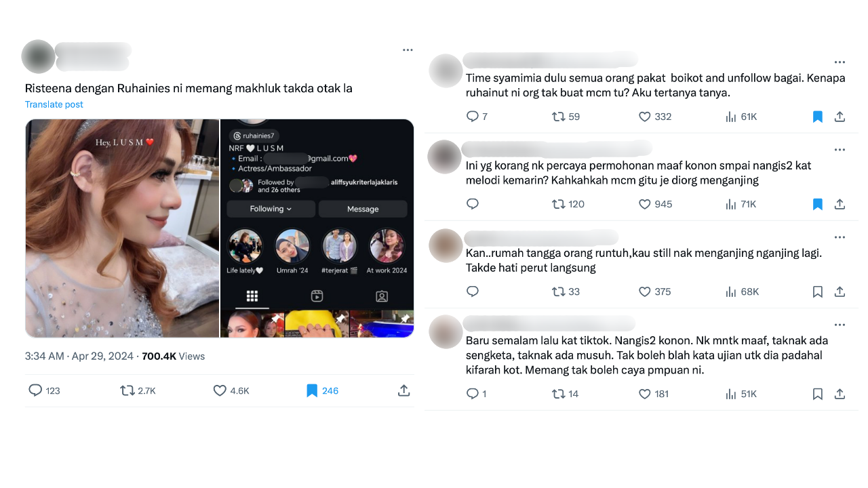Toggle bookmark on the reply with 332 likes

click(x=818, y=117)
